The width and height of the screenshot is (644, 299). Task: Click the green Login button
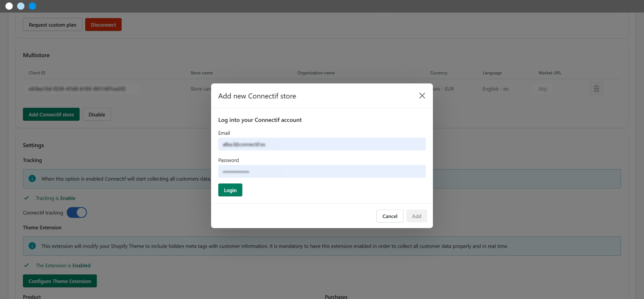click(230, 190)
